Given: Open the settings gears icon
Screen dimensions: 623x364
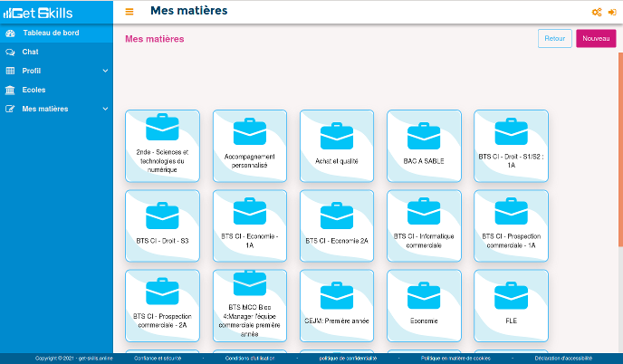Looking at the screenshot, I should [x=596, y=12].
